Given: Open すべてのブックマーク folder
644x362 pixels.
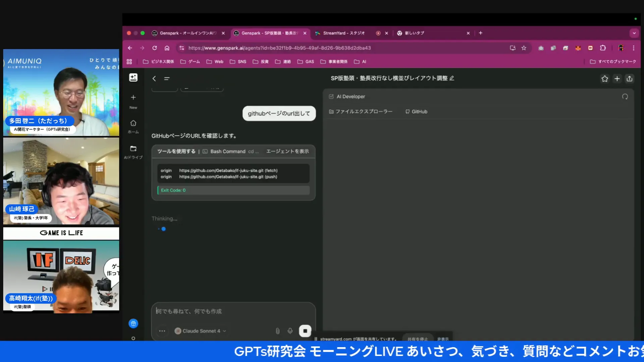Looking at the screenshot, I should pos(613,62).
